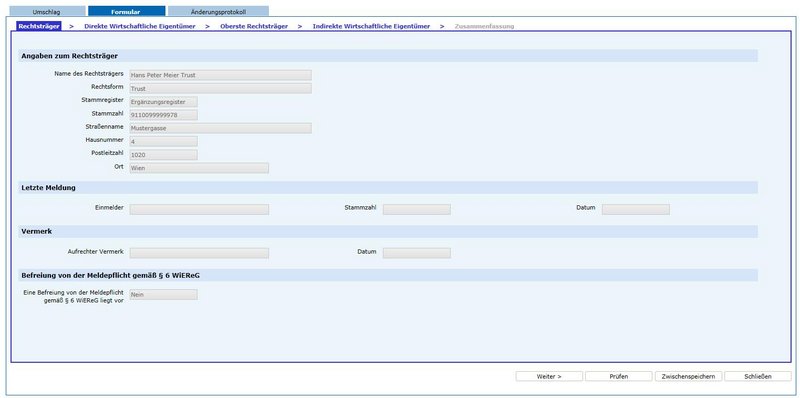Focus the Straßenname field Mustergasse
The height and width of the screenshot is (398, 800).
click(220, 129)
